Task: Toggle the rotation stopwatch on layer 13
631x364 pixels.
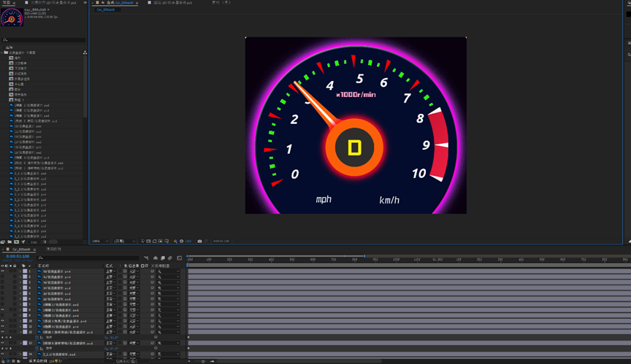Action: [x=37, y=349]
